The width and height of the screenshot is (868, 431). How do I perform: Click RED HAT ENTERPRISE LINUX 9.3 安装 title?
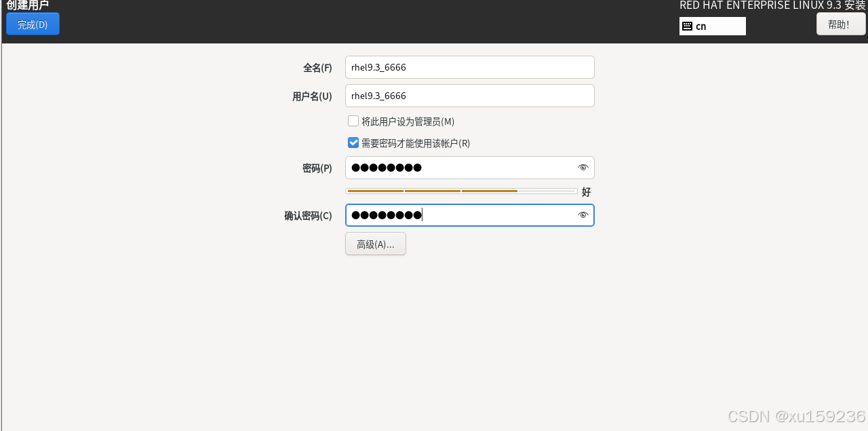tap(773, 5)
